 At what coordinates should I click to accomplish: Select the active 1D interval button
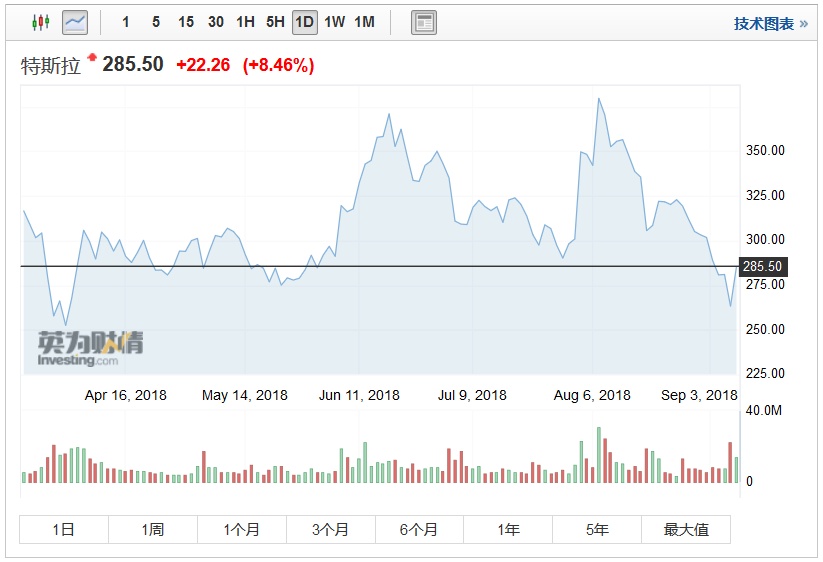click(305, 22)
